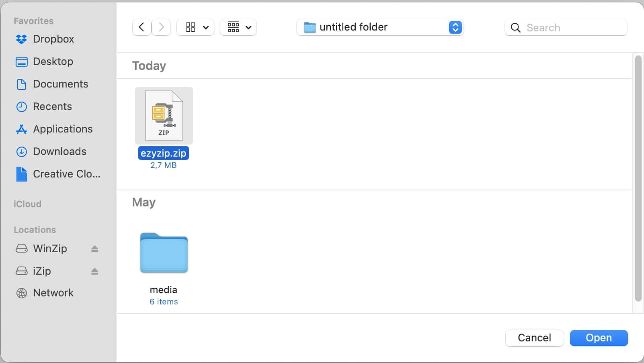The image size is (644, 363).
Task: Select the media folder
Action: 164,253
